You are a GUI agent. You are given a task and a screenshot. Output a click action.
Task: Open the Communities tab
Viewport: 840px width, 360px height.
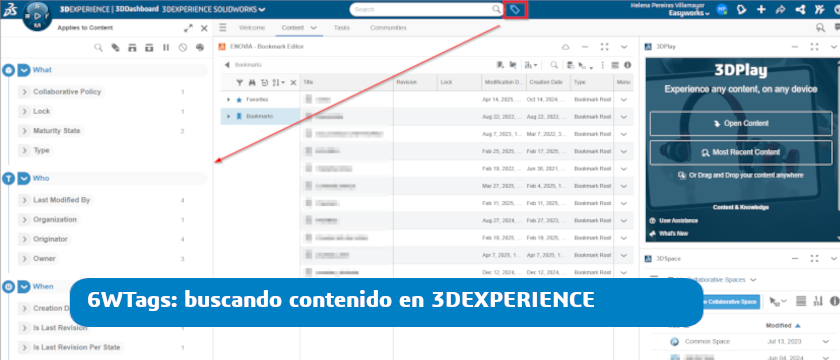point(388,28)
